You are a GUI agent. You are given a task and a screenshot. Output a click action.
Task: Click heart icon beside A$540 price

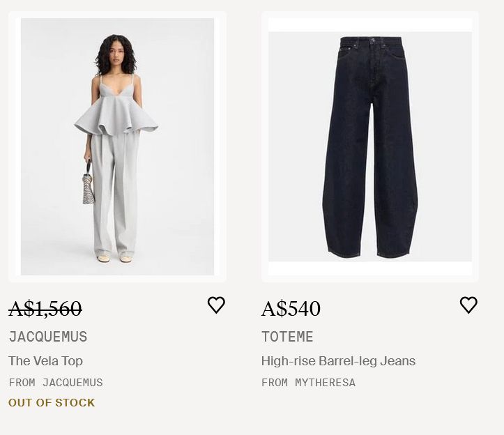click(x=468, y=305)
